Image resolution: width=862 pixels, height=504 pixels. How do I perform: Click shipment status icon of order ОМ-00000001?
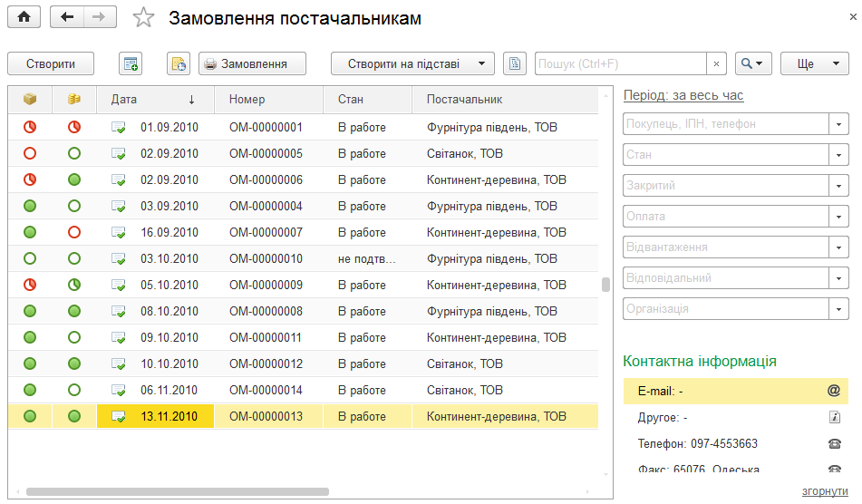30,127
